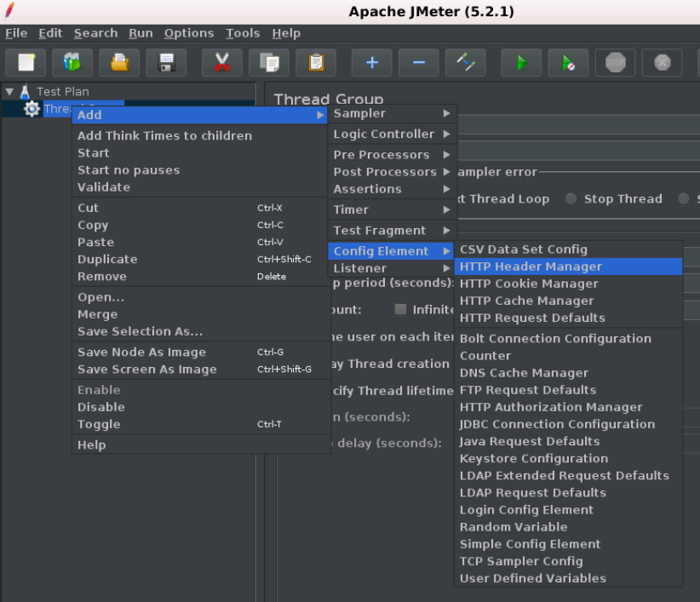
Task: Click the Copy toolbar icon
Action: click(x=269, y=62)
